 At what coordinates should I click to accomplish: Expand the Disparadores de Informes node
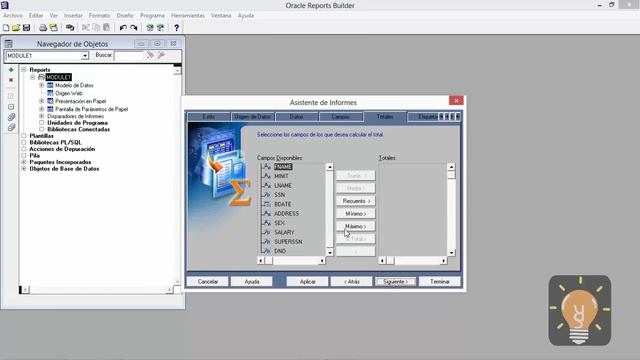click(41, 116)
